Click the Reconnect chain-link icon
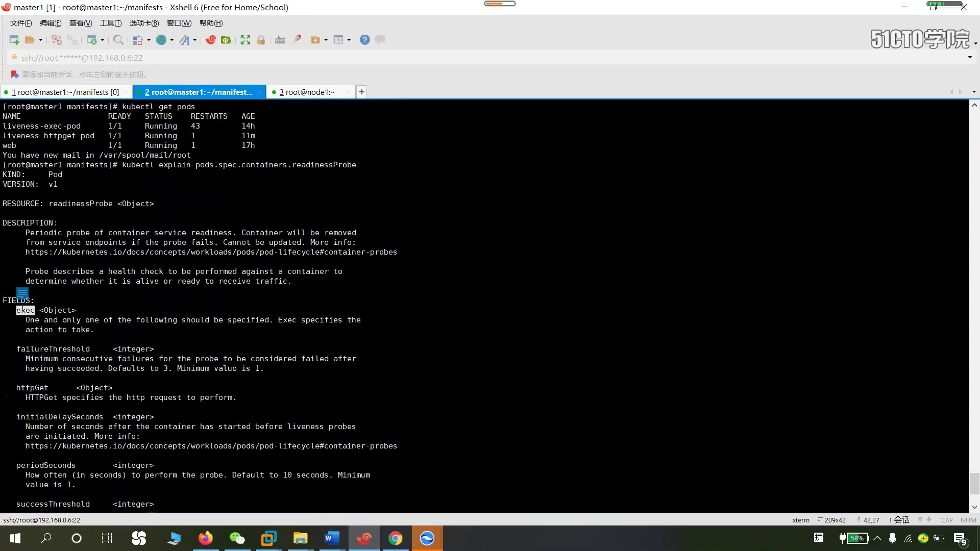 pyautogui.click(x=72, y=40)
